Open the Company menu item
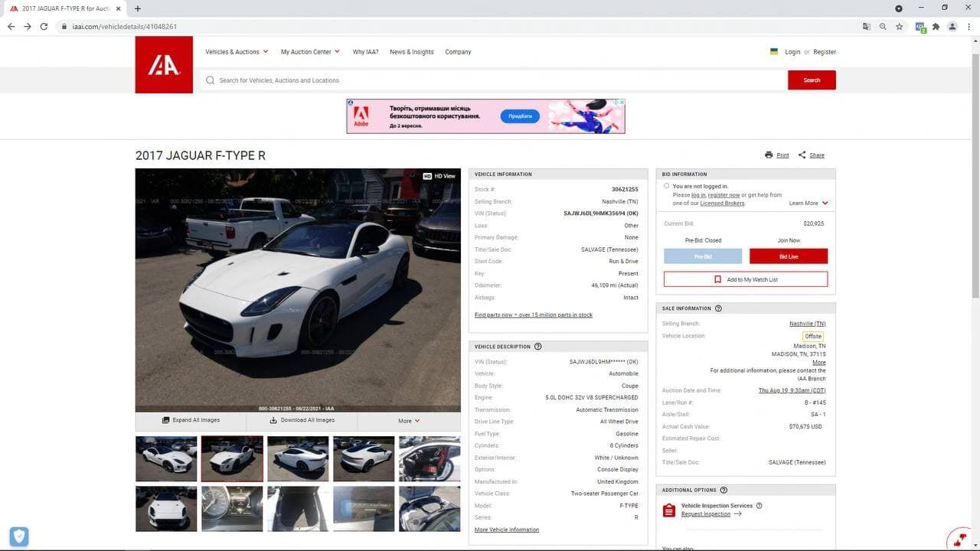Viewport: 980px width, 551px height. tap(458, 52)
